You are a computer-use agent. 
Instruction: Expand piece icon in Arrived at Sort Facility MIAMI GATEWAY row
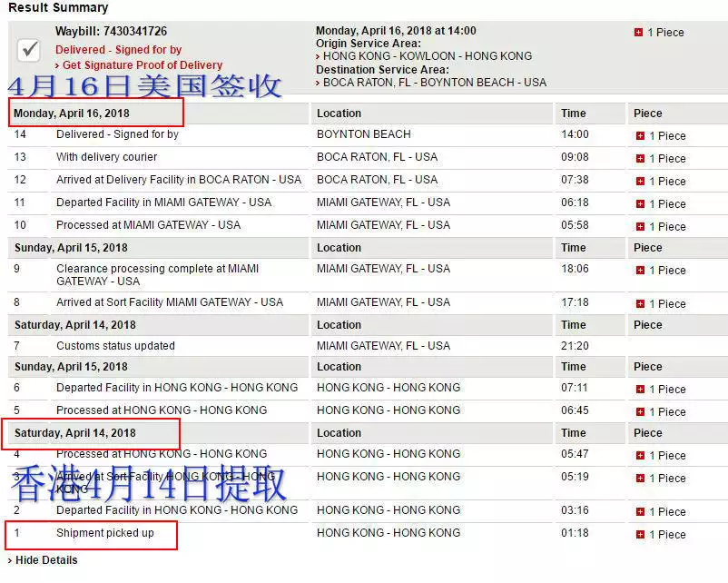[x=640, y=304]
